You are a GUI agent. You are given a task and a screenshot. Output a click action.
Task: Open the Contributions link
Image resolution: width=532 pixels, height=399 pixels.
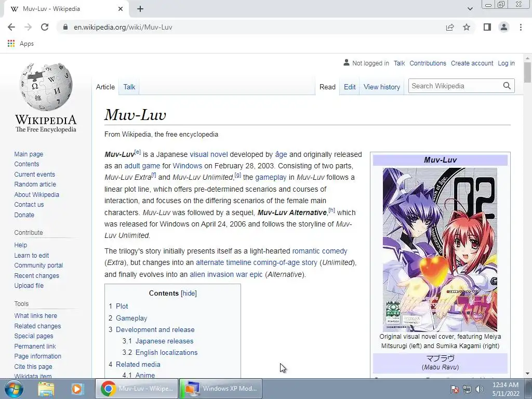click(428, 63)
